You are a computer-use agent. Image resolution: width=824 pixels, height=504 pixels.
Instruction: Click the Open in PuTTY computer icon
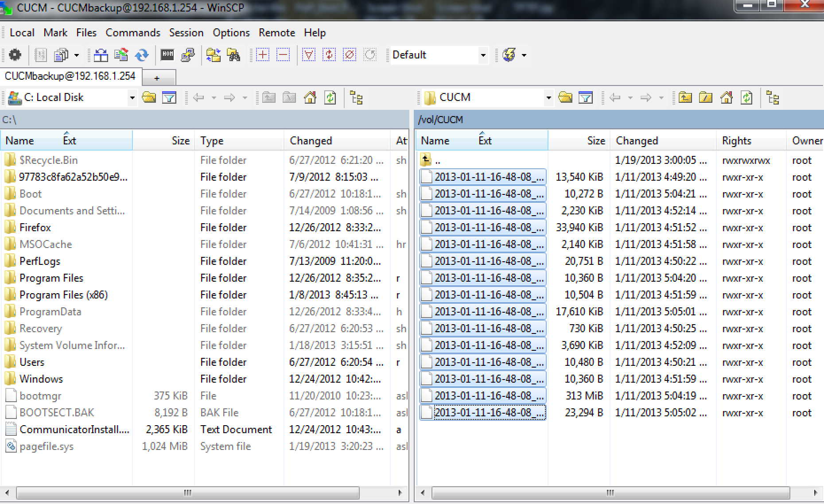[188, 55]
